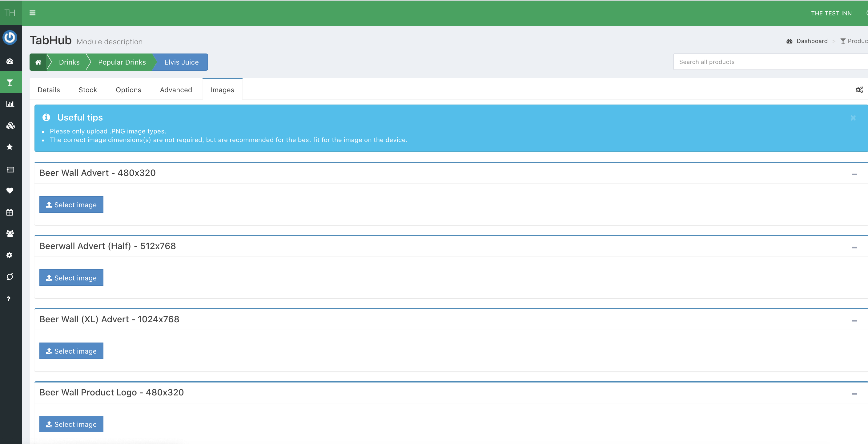
Task: Collapse the Beerwall Advert (Half) panel
Action: [x=854, y=248]
